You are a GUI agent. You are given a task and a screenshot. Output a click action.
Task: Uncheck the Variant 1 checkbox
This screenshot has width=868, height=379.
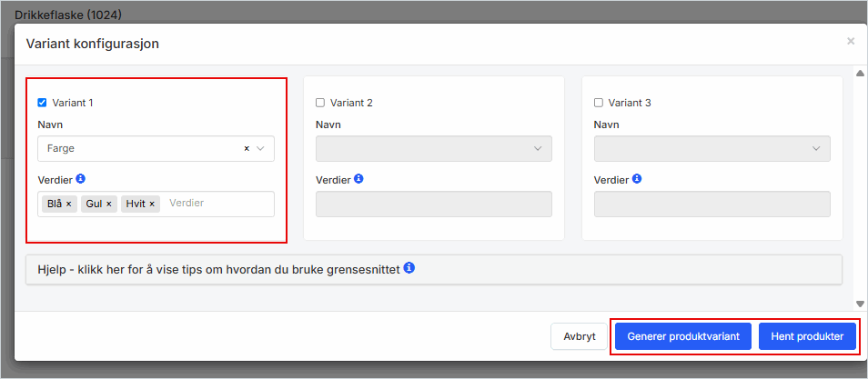coord(42,103)
